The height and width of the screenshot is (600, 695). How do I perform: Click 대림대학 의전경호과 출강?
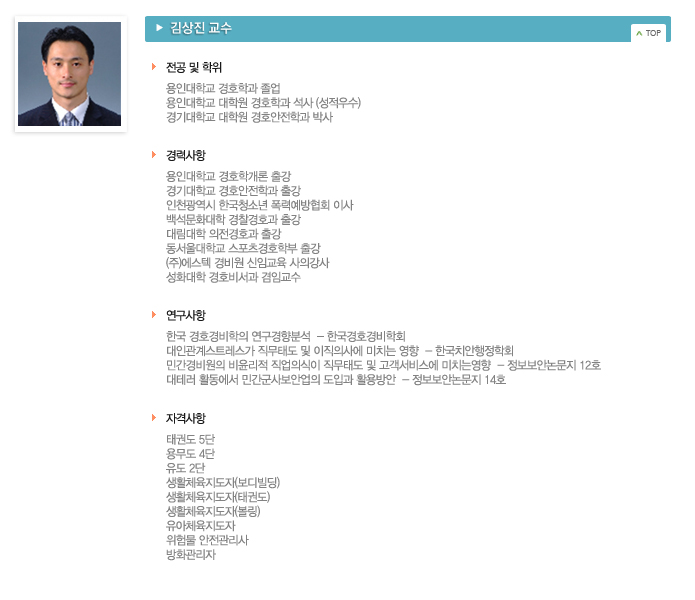click(x=223, y=234)
